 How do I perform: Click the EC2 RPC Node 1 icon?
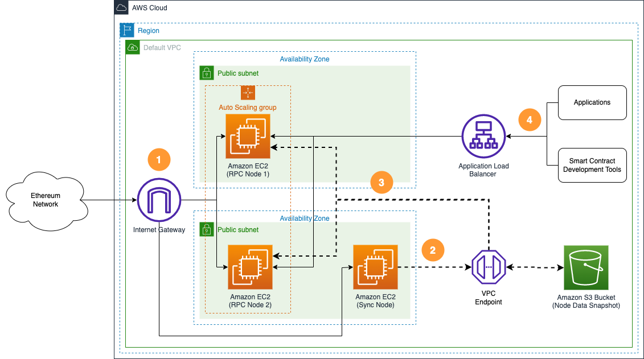(248, 137)
